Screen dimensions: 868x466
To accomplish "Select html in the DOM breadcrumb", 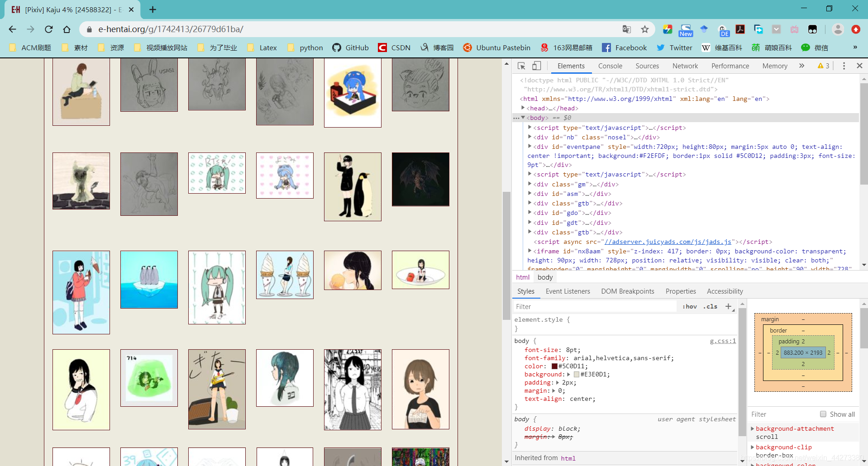I will coord(523,277).
